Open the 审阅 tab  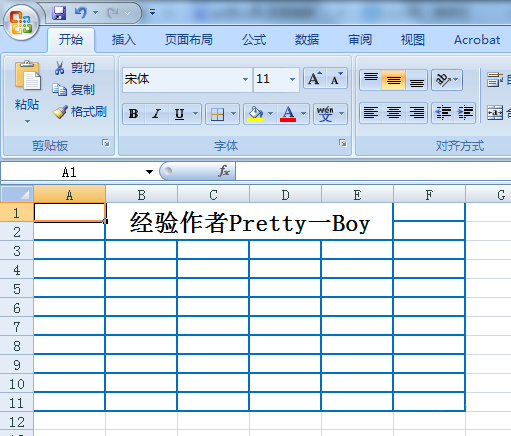(x=360, y=40)
